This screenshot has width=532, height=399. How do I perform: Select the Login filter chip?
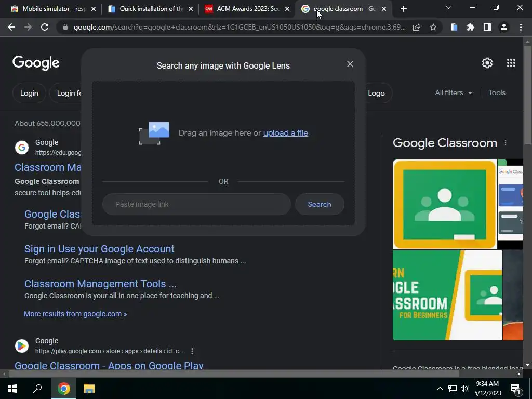click(29, 93)
